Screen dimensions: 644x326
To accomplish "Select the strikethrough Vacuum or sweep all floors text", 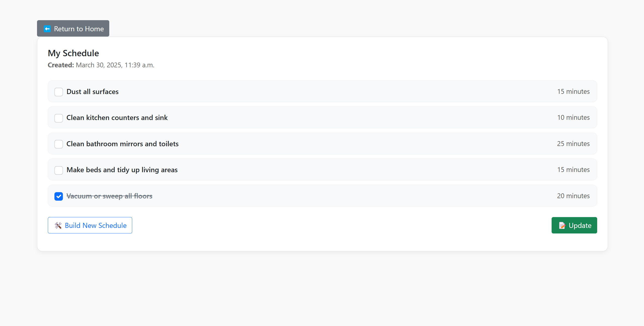I will point(109,196).
